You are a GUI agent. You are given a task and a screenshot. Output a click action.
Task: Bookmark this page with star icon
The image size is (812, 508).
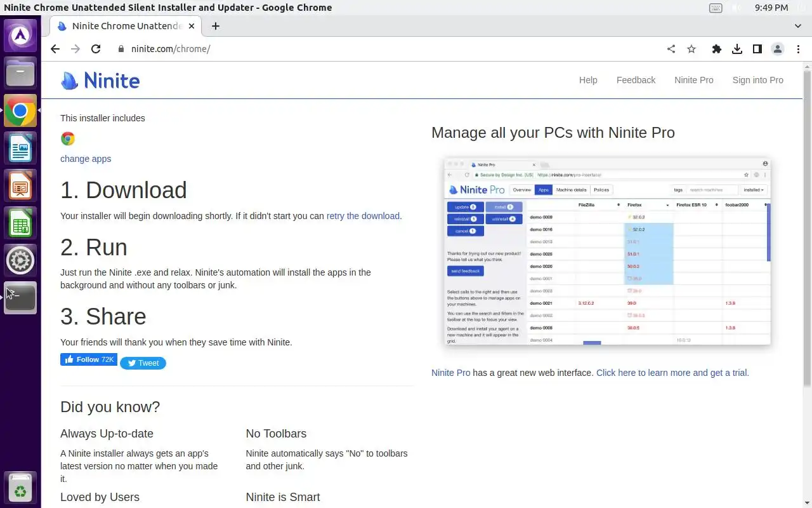pyautogui.click(x=691, y=49)
